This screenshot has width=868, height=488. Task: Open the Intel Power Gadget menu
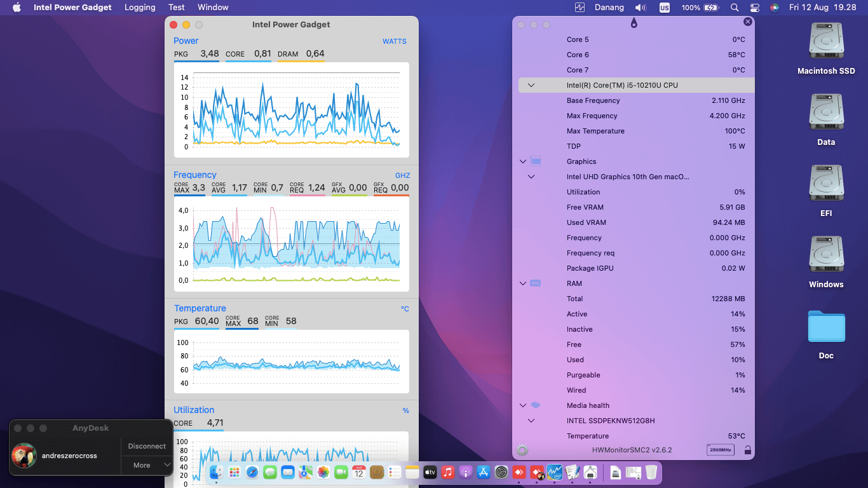pos(72,8)
